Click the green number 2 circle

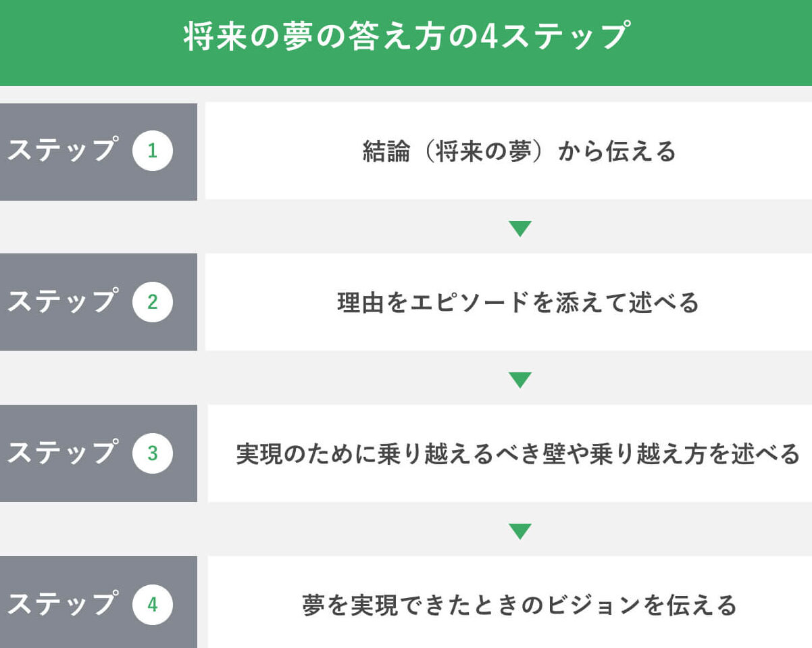click(x=153, y=302)
